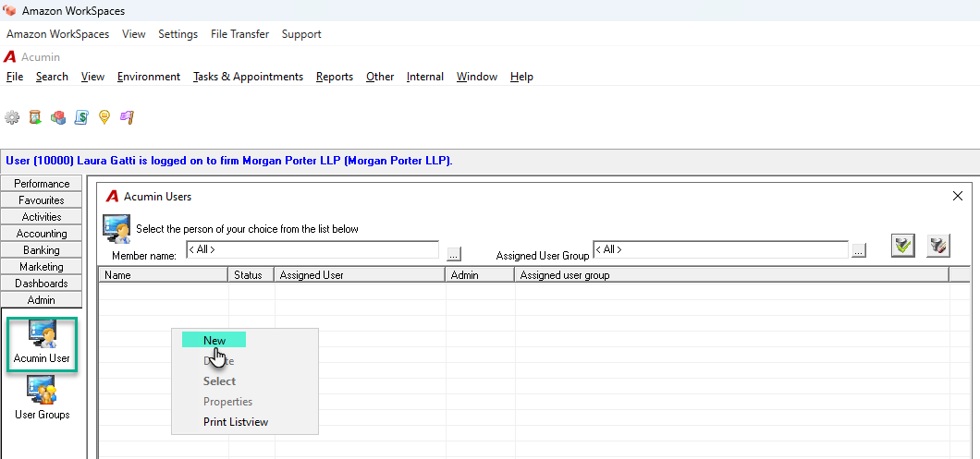Switch to the Accounting sidebar tab
This screenshot has width=980, height=459.
(x=42, y=234)
